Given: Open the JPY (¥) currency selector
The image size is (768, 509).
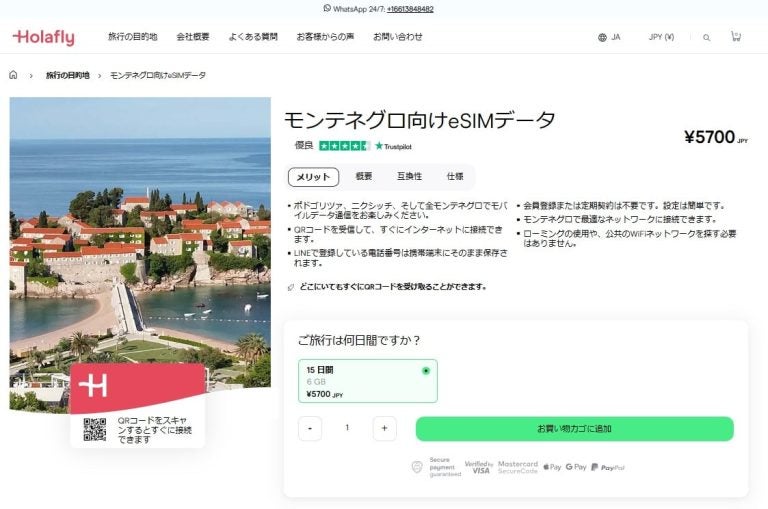Looking at the screenshot, I should coord(661,37).
